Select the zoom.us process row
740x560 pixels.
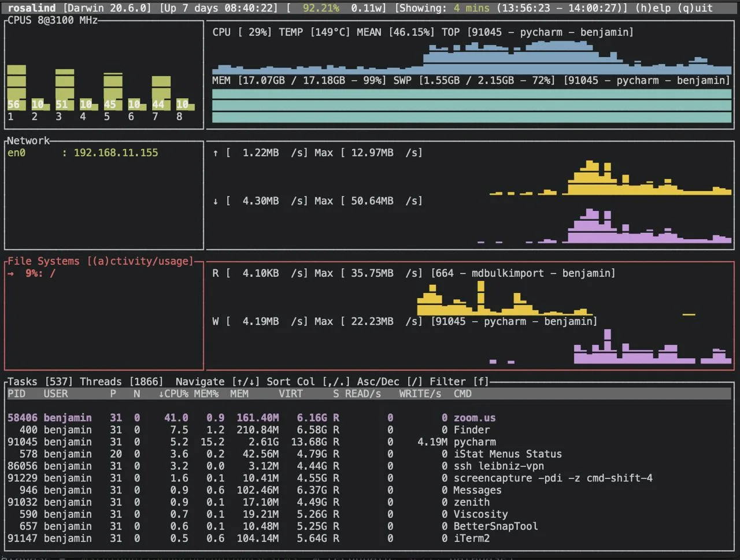474,418
